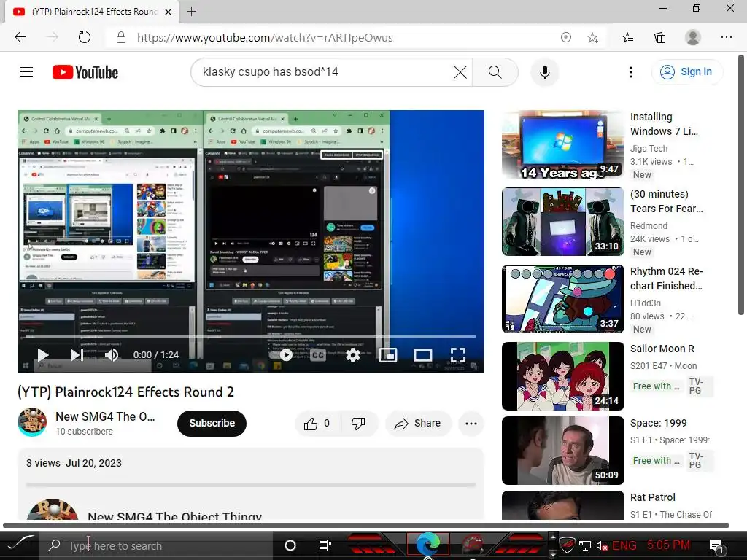Click the horizontal scrollbar at bottom
Screen dimensions: 747x560
[x=366, y=525]
